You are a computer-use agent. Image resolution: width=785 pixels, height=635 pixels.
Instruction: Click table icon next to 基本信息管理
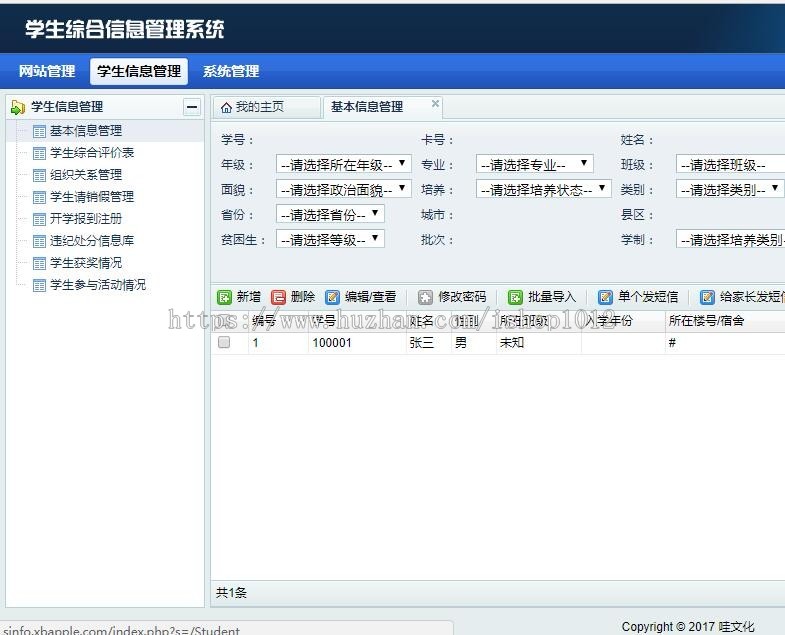click(x=39, y=131)
